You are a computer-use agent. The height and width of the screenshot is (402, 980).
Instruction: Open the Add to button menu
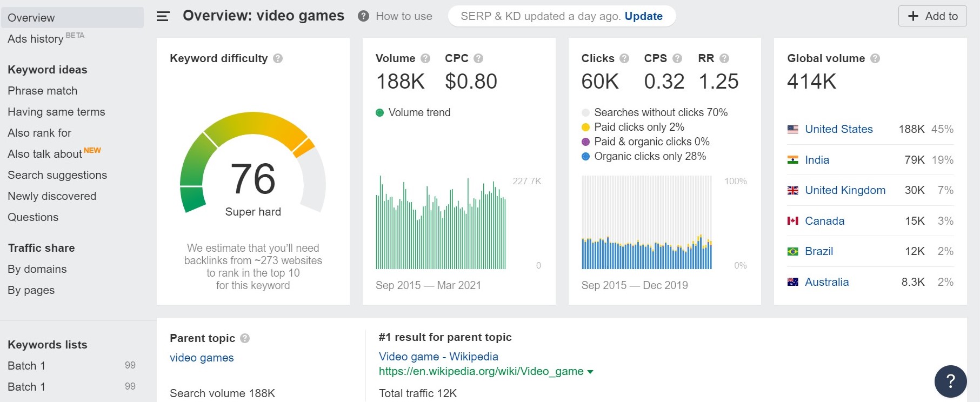(x=932, y=16)
